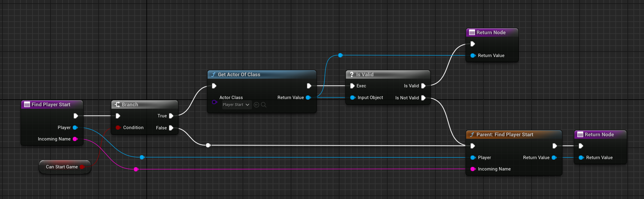Click the reroute node on the white execution wire
This screenshot has height=199, width=644.
tap(208, 145)
